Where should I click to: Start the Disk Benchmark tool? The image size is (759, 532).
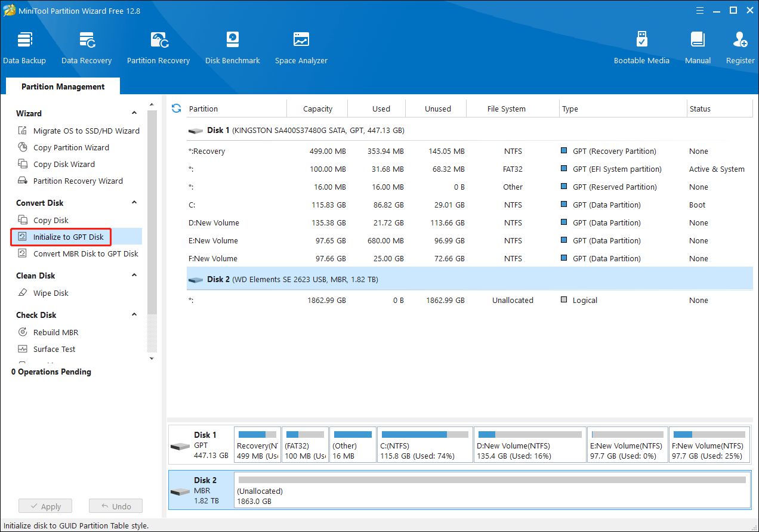[233, 48]
